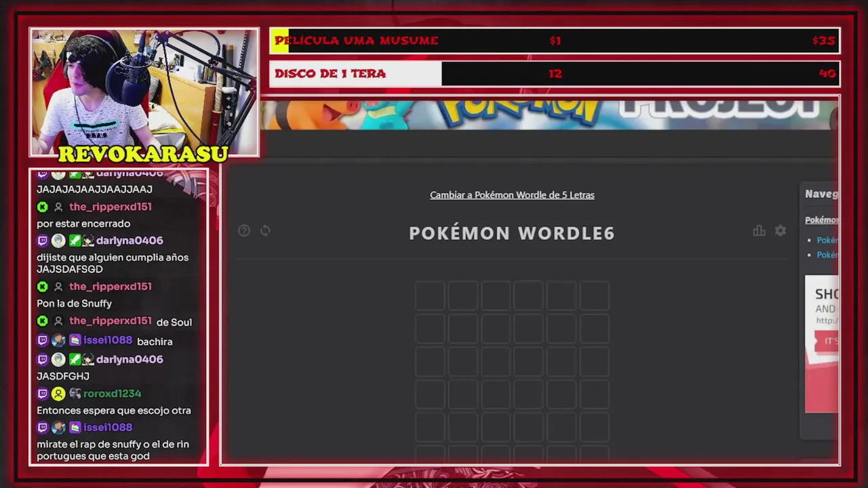
Task: Select the first letter box of the first guess row
Action: tap(430, 296)
